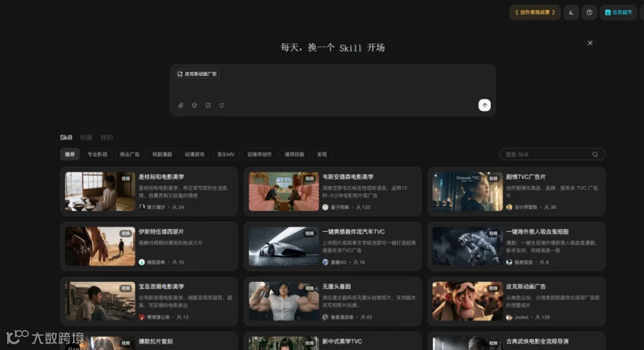Select the 商业广告 category filter
The image size is (644, 350).
click(x=130, y=155)
